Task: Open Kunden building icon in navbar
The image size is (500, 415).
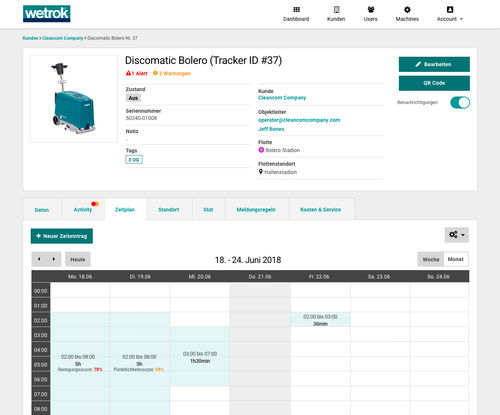Action: (x=336, y=9)
